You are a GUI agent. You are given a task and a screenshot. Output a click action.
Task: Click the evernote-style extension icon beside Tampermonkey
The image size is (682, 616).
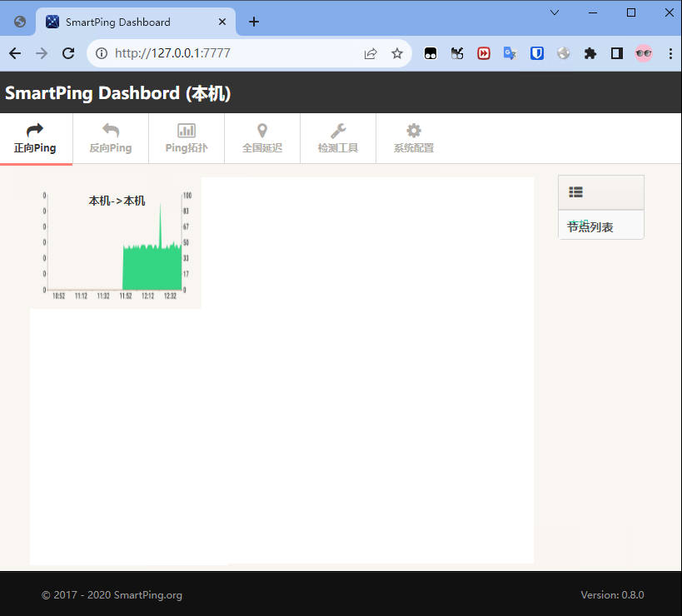[x=456, y=53]
